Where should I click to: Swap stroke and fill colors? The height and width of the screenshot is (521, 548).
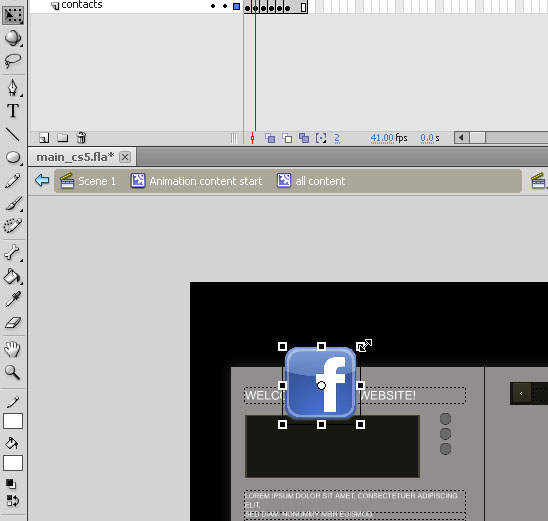pos(13,501)
